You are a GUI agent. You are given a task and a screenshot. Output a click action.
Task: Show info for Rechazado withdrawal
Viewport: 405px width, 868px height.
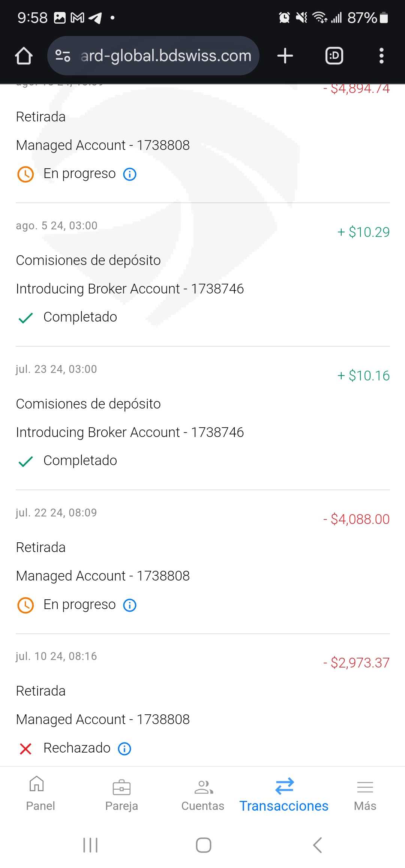[124, 749]
